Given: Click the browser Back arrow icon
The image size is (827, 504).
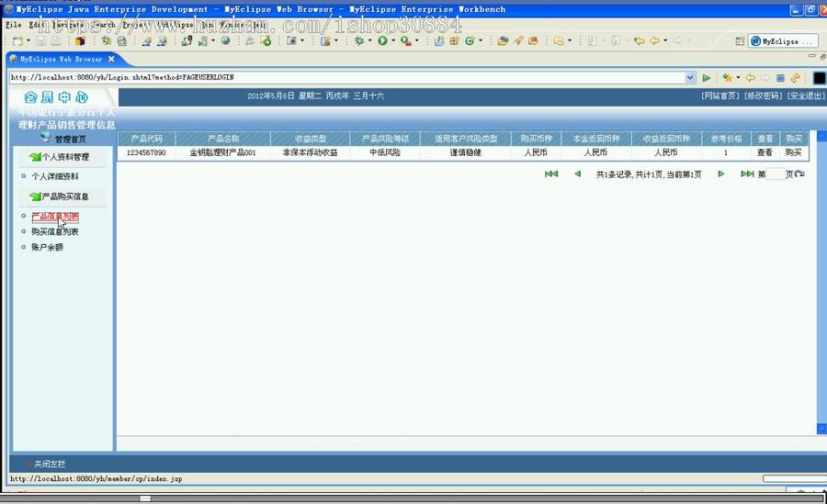Looking at the screenshot, I should click(751, 78).
